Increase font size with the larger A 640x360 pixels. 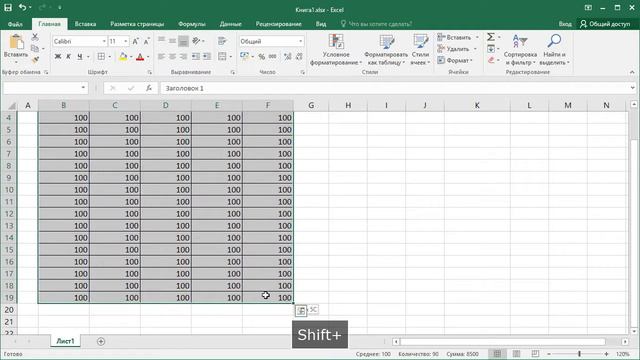(136, 41)
